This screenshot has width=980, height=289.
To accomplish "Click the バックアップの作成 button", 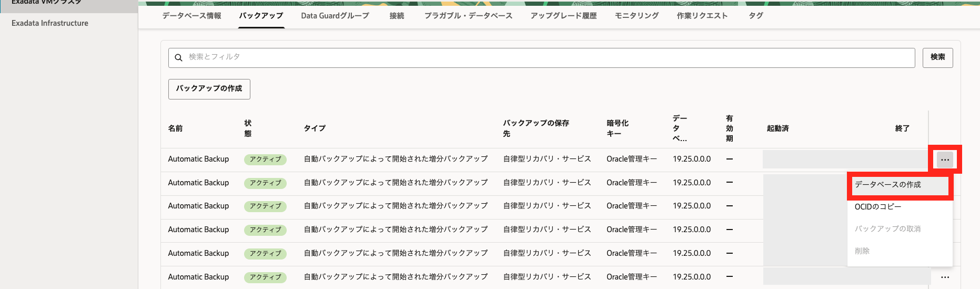I will [209, 88].
